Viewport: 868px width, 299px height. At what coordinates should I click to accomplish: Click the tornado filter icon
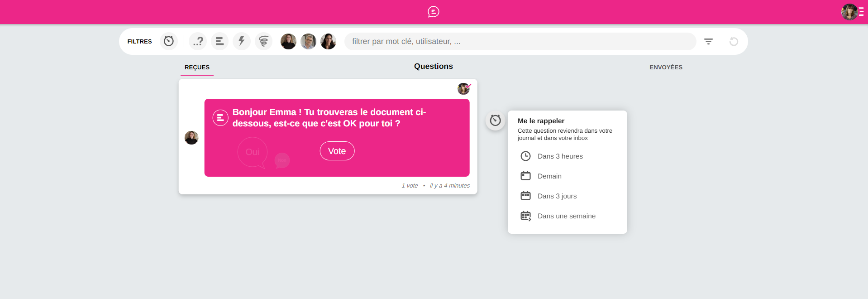(263, 41)
